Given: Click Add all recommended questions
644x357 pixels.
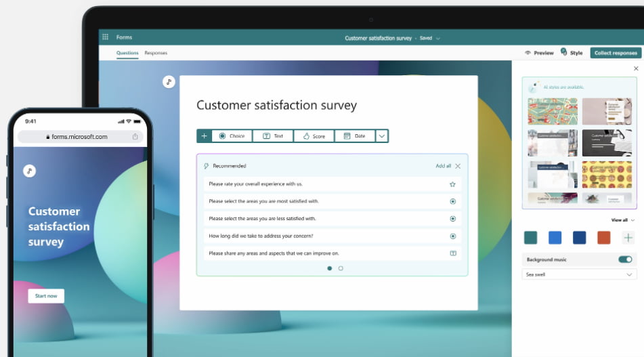Looking at the screenshot, I should click(443, 166).
